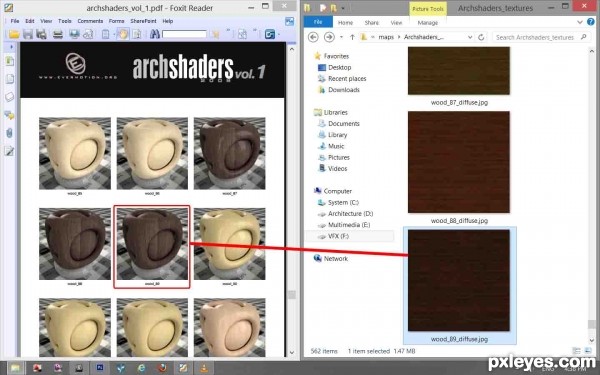Image resolution: width=600 pixels, height=375 pixels.
Task: Open the Manage tab under Picture Tools
Action: coord(427,23)
